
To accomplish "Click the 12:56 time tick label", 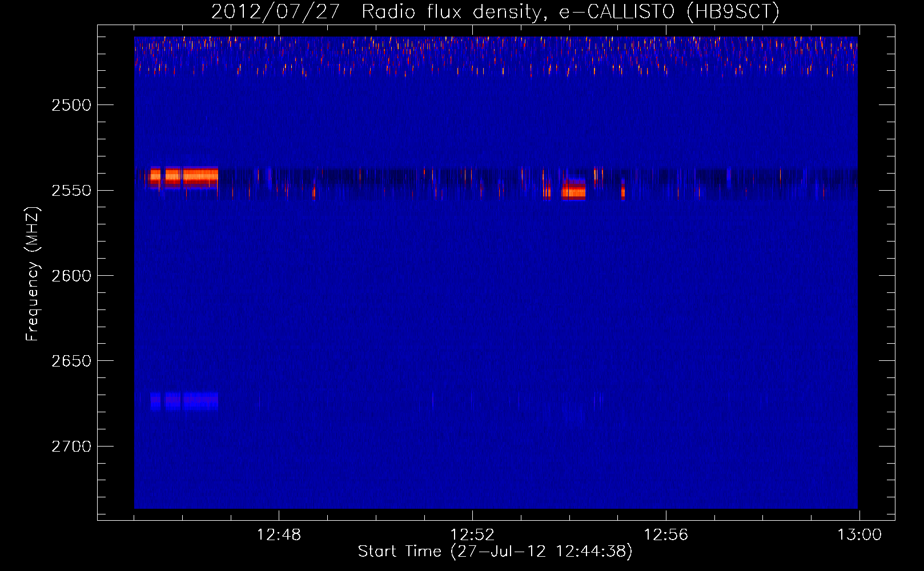I will pyautogui.click(x=666, y=535).
